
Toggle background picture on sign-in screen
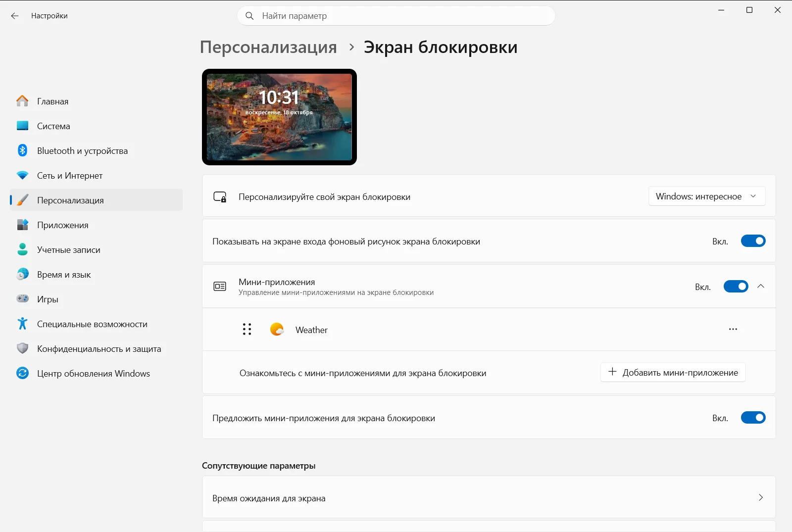pos(753,242)
